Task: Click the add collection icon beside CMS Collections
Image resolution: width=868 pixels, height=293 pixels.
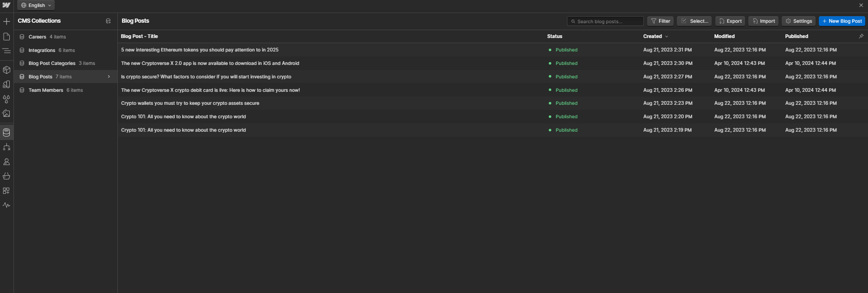Action: [x=108, y=21]
